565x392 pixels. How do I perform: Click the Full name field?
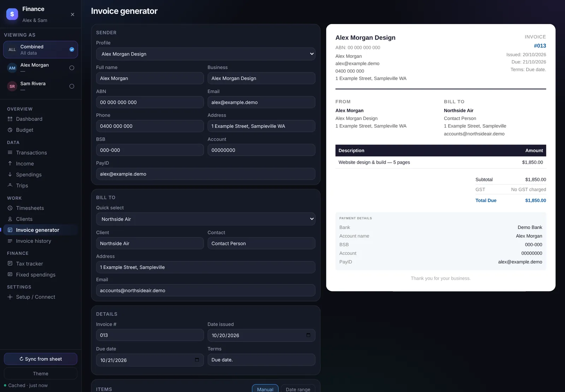(x=150, y=78)
